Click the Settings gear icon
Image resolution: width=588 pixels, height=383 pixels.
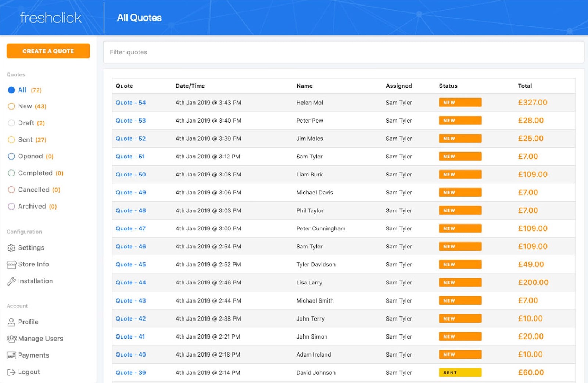11,248
